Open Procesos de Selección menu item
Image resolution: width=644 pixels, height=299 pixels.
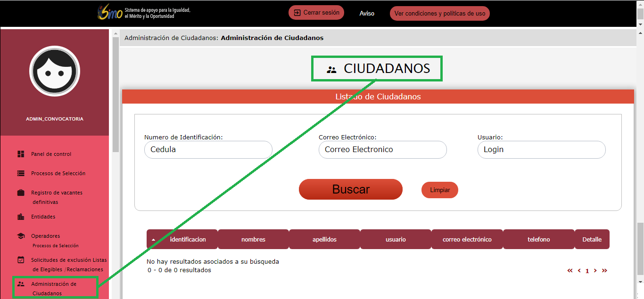tap(58, 173)
